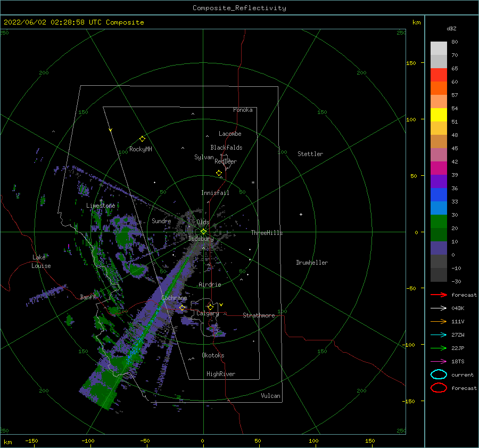This screenshot has width=479, height=448.
Task: Click the red forecast ellipse icon
Action: [439, 388]
